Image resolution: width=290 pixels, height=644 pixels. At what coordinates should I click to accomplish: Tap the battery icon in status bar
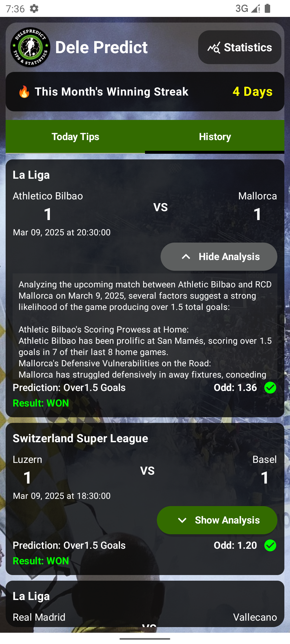(267, 9)
